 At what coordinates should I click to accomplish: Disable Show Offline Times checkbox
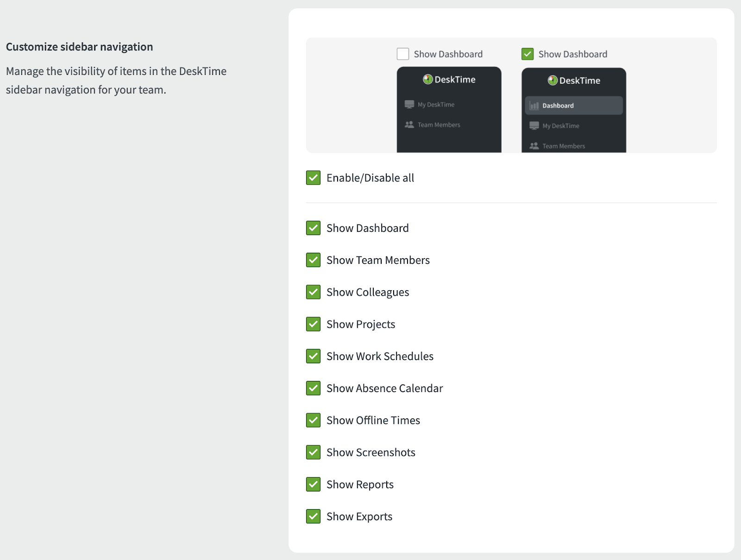313,420
